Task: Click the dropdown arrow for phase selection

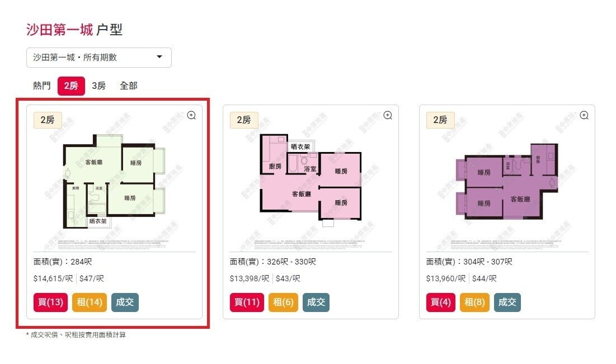Action: (x=159, y=57)
